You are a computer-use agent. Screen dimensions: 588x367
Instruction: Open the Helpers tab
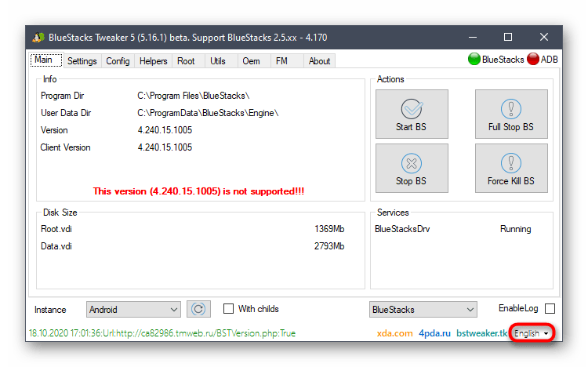tap(154, 61)
